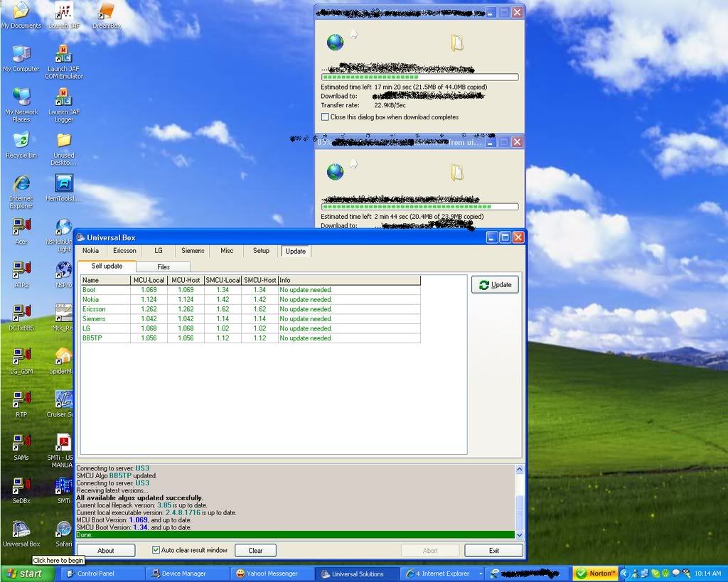The height and width of the screenshot is (582, 728).
Task: Select the Recycle Bin icon
Action: pos(21,145)
